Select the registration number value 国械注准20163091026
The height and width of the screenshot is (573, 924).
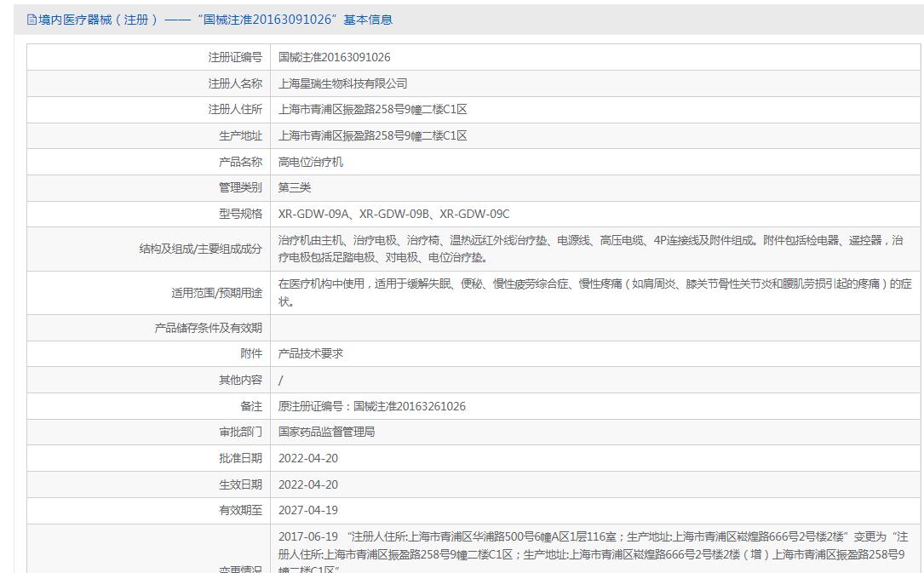point(334,57)
